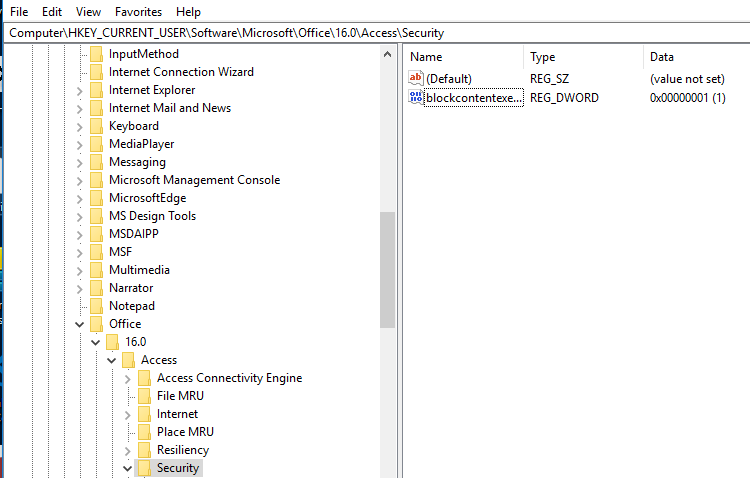Collapse the Security key
This screenshot has width=750, height=478.
coord(127,468)
